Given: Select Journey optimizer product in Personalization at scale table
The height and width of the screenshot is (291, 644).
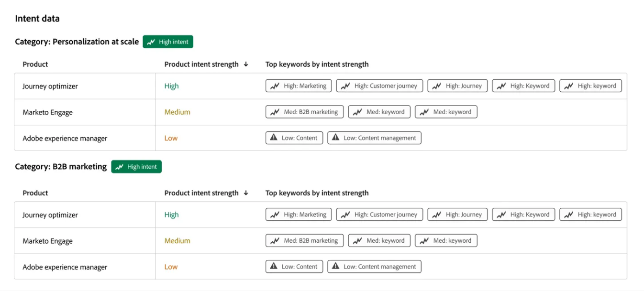Looking at the screenshot, I should 50,86.
